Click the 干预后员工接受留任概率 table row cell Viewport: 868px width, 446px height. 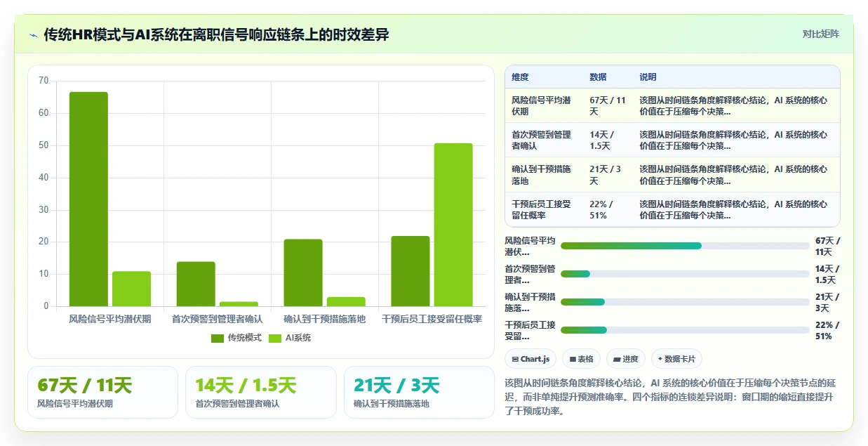click(x=544, y=209)
